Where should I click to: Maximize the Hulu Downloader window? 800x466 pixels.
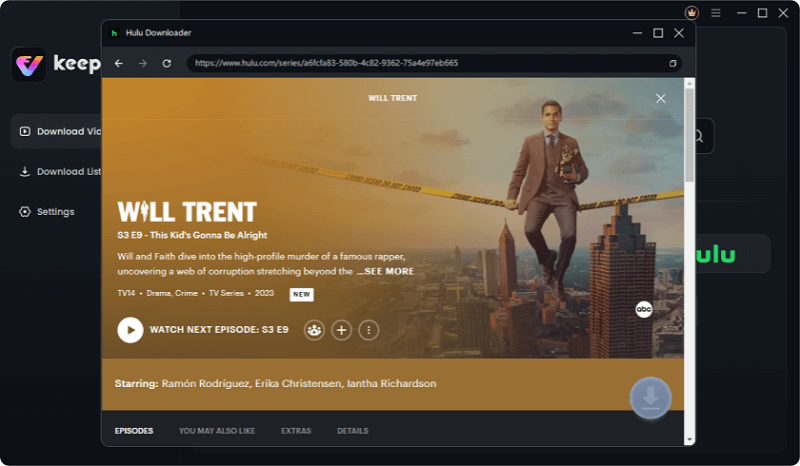point(658,33)
